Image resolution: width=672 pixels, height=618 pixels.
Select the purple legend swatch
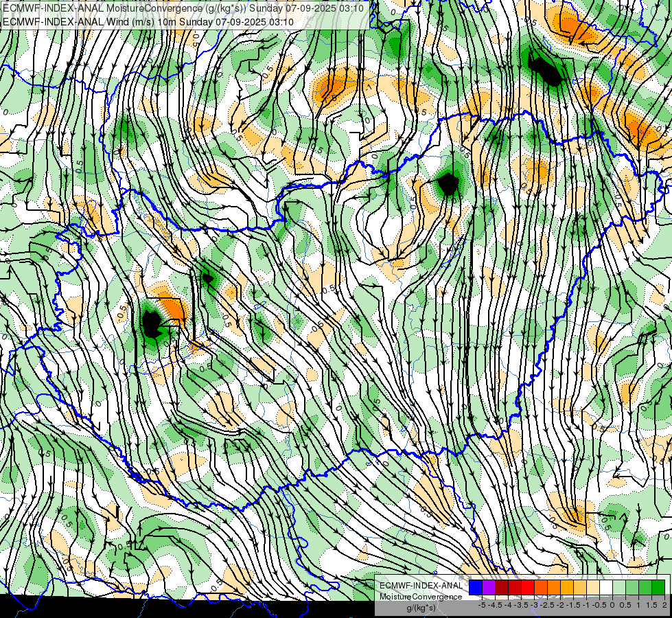point(489,587)
